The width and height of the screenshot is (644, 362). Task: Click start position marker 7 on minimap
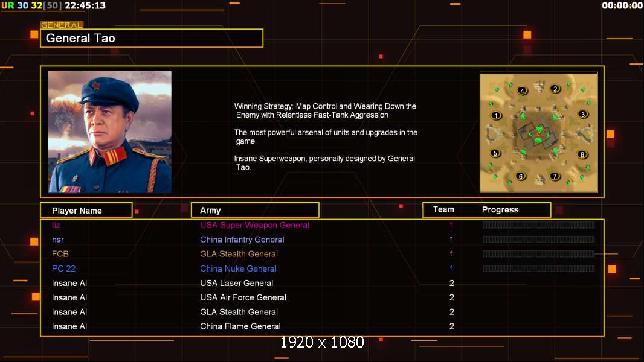(x=555, y=176)
